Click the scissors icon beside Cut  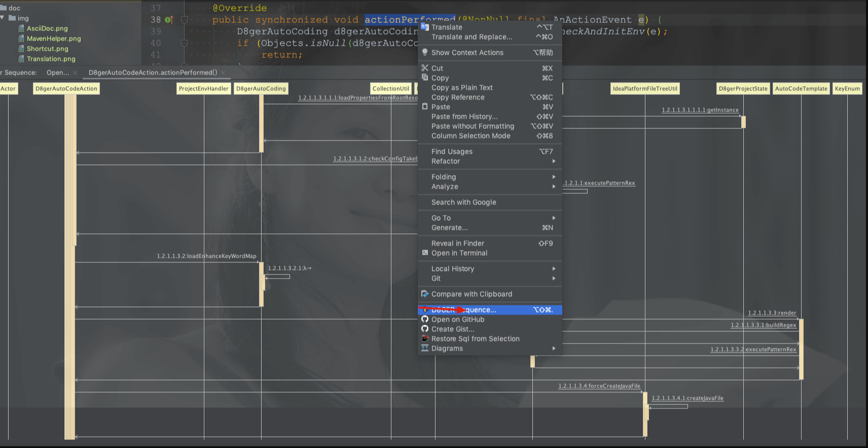tap(425, 68)
